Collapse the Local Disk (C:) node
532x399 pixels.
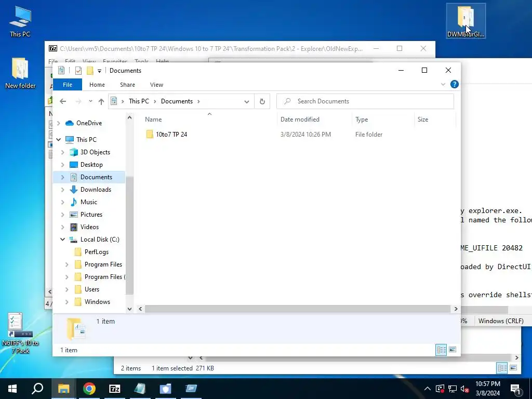click(x=62, y=239)
